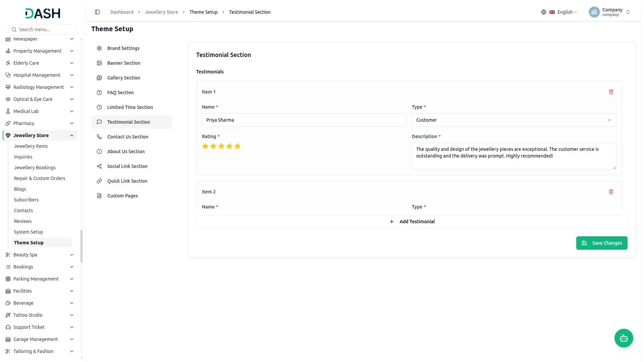Screen dimensions: 644x362
Task: Set rating to three stars
Action: click(221, 146)
